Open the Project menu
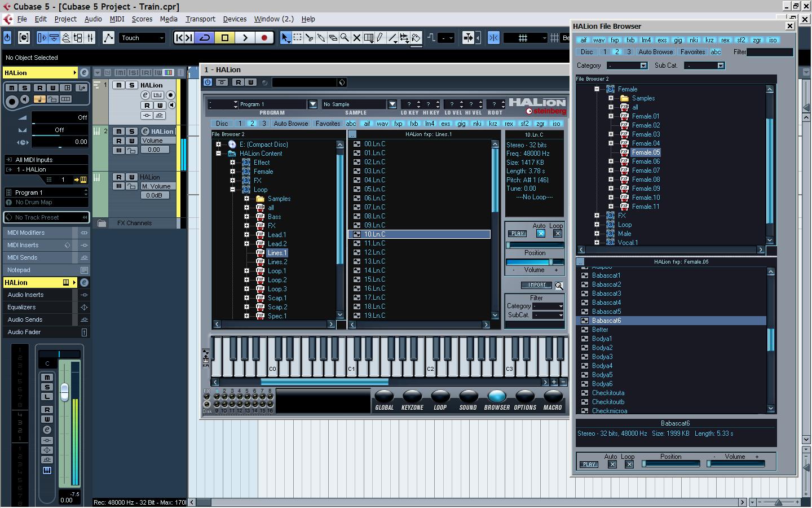Screen dimensions: 812x508 pyautogui.click(x=65, y=19)
